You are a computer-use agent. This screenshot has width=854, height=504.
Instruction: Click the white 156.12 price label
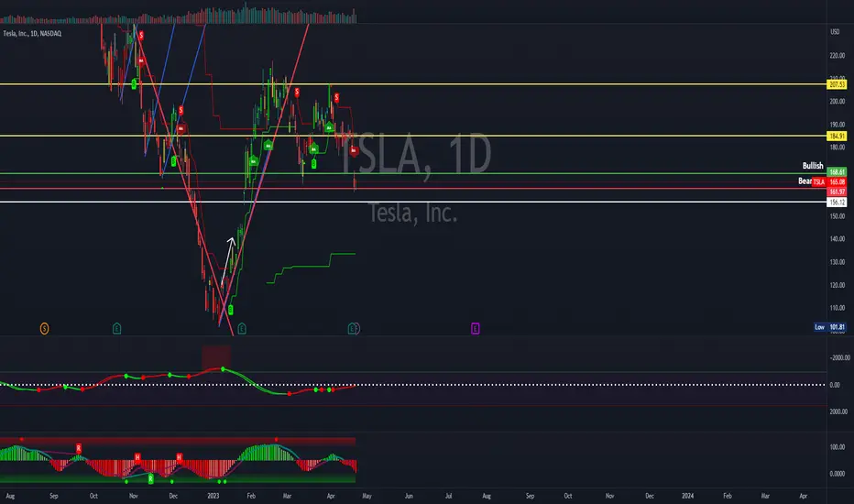point(838,203)
